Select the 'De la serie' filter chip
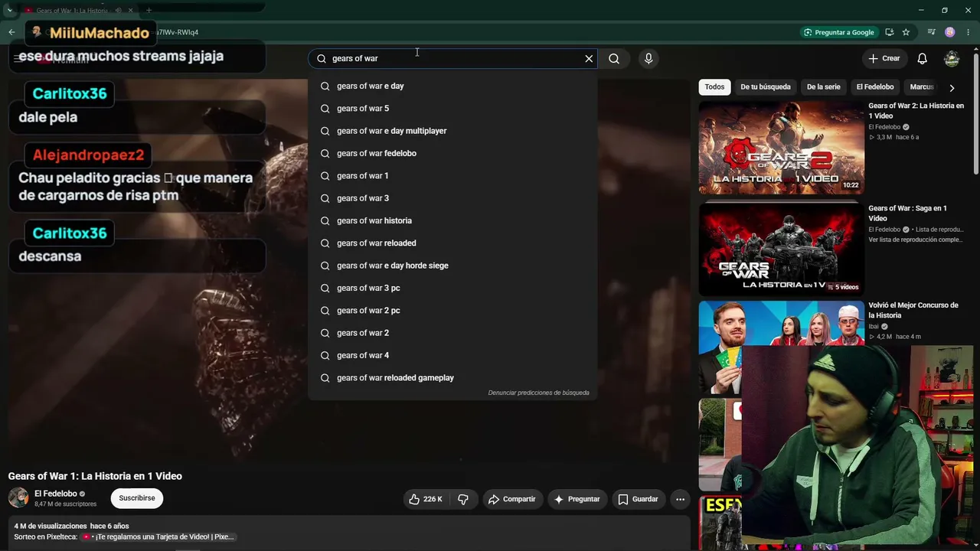Image resolution: width=980 pixels, height=551 pixels. coord(824,86)
